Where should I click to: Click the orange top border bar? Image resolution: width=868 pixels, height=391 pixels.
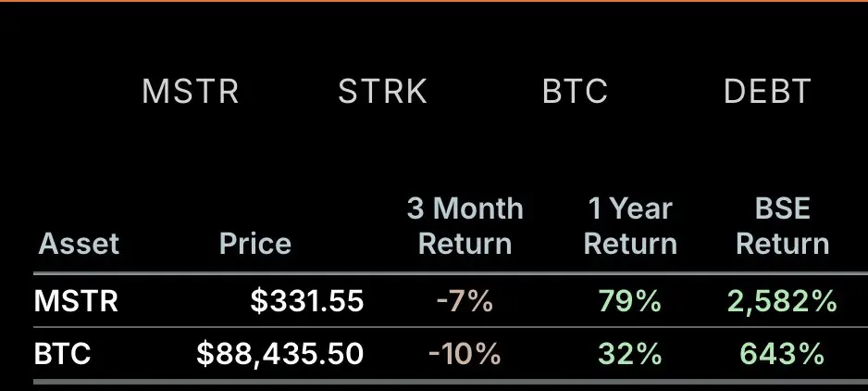(x=434, y=1)
